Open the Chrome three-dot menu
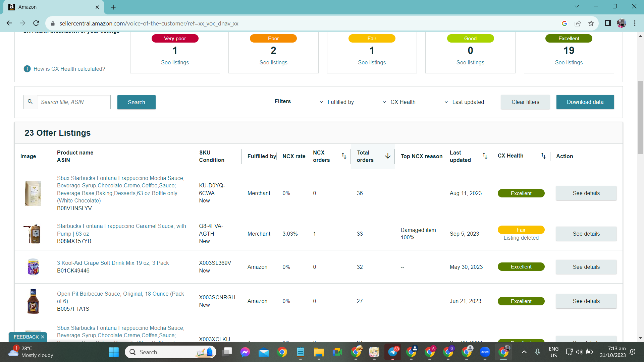 pos(635,23)
